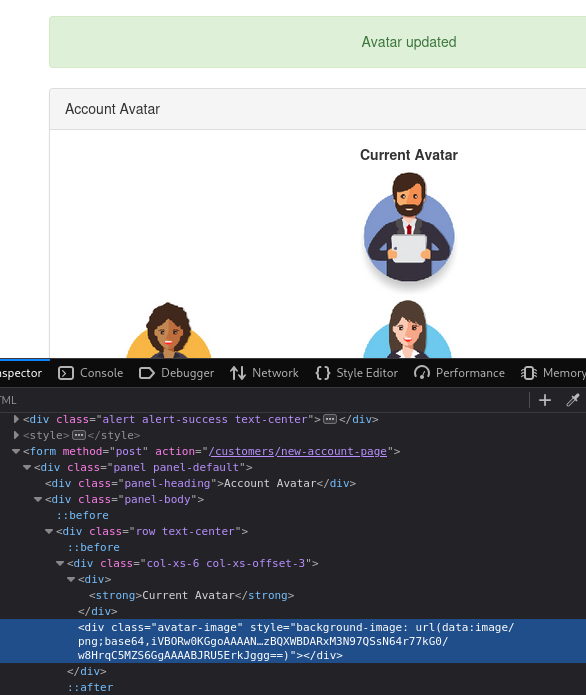Collapse the col-xs-6 col-xs-offset-3 div

(x=60, y=563)
